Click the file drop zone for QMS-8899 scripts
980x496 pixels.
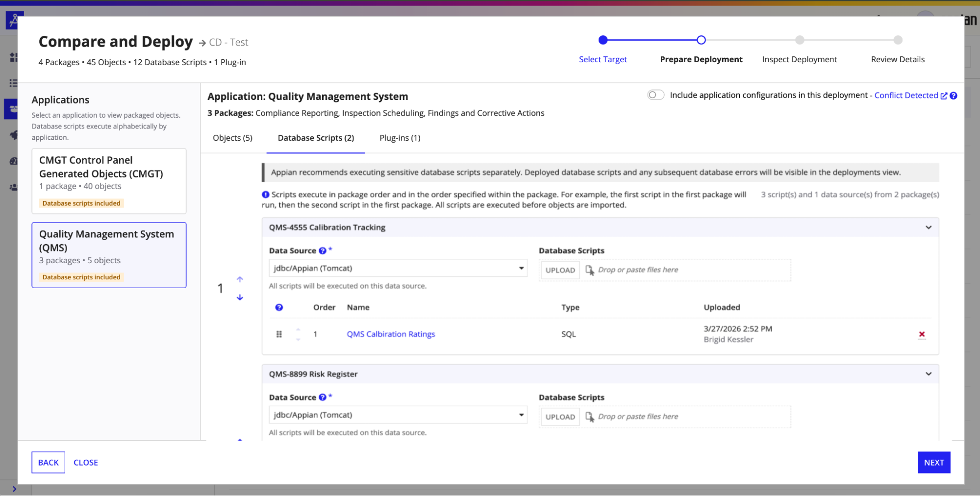pos(665,417)
